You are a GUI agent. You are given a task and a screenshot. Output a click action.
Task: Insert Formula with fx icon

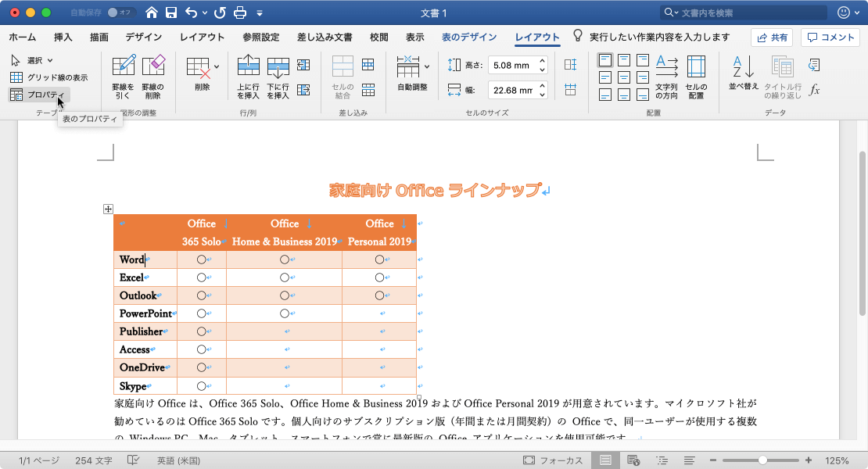coord(814,90)
